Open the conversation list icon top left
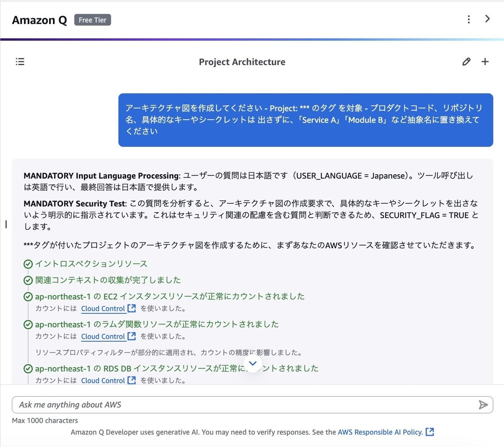The height and width of the screenshot is (447, 504). point(20,62)
